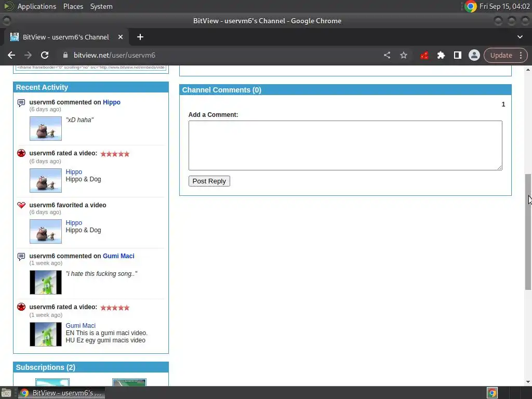The image size is (532, 399).
Task: Toggle the Chrome side panel
Action: click(457, 55)
